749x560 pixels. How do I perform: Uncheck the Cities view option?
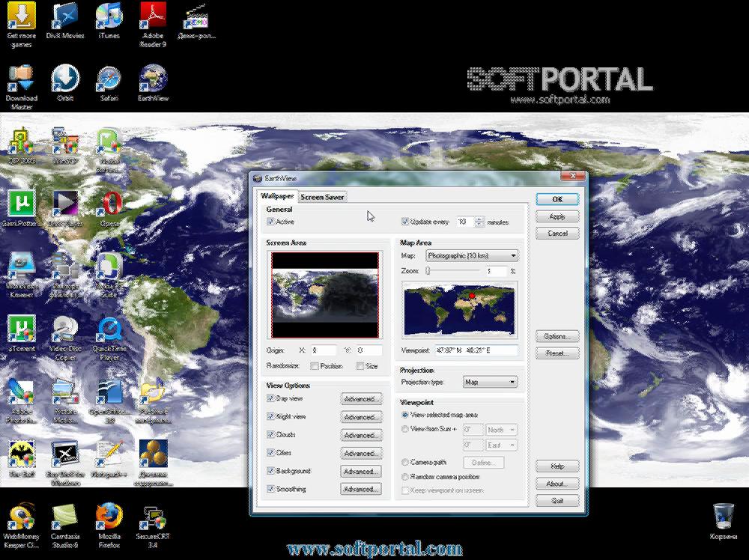tap(270, 453)
